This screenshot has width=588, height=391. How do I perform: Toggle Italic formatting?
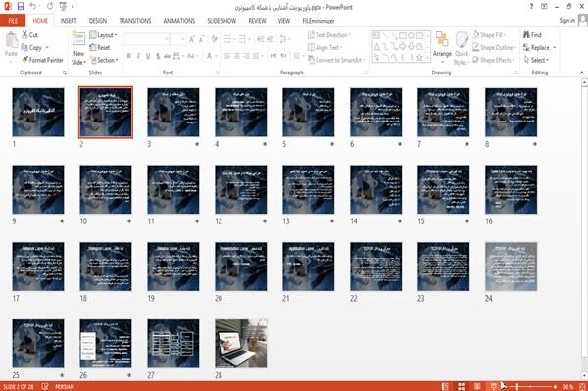(x=138, y=56)
